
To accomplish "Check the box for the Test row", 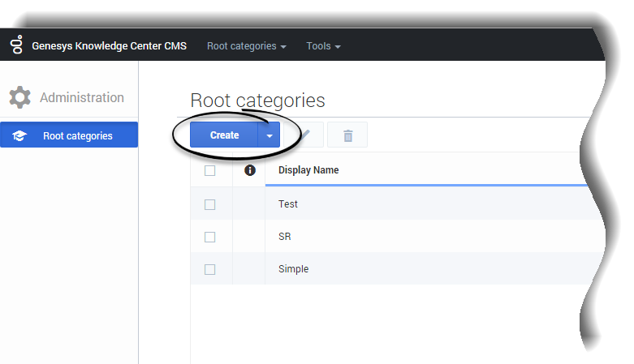I will (x=210, y=204).
